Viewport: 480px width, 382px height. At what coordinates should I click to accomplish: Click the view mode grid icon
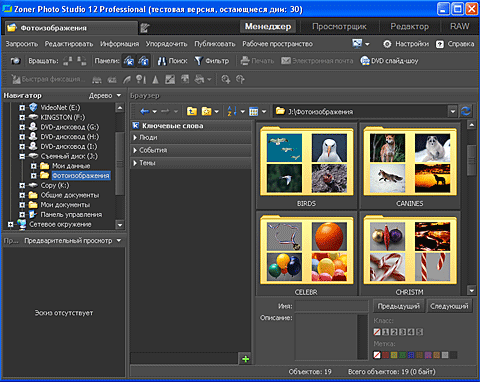(x=254, y=111)
